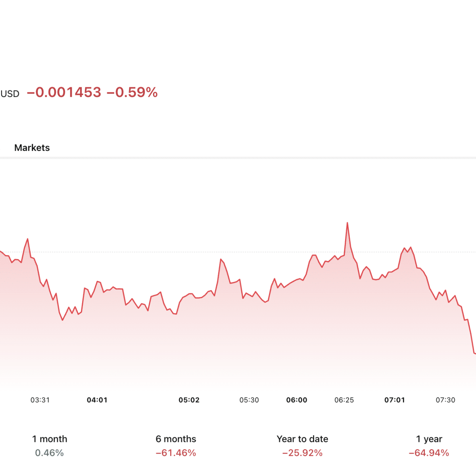Viewport: 476px width, 468px height.
Task: Click the −64.94% yearly change value
Action: 429,453
